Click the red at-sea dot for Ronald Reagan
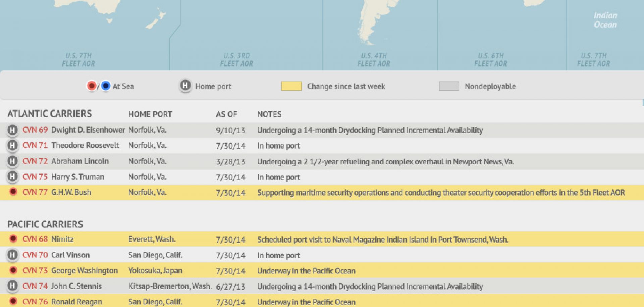 (13, 301)
